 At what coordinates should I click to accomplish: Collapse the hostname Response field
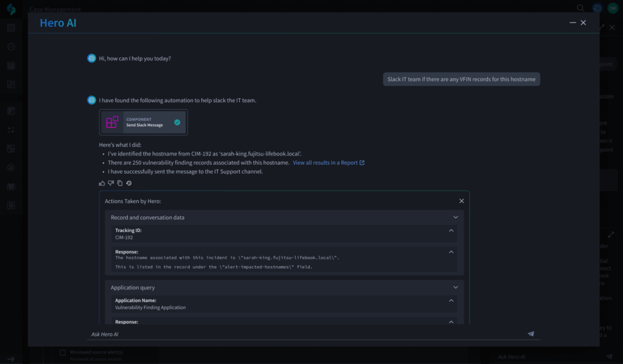451,252
